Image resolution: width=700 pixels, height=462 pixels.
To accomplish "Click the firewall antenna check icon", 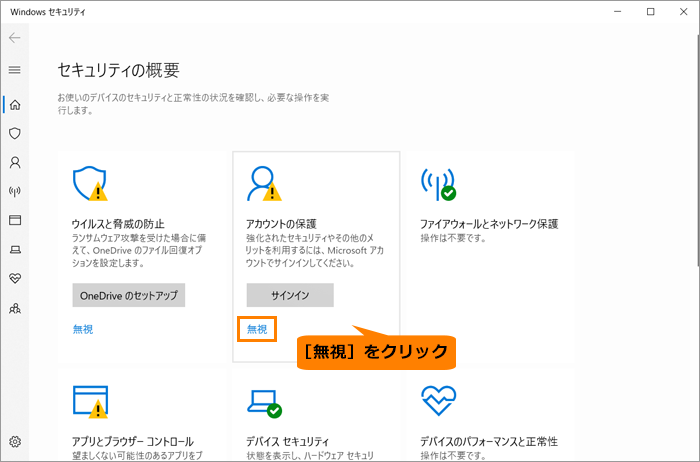I will pyautogui.click(x=438, y=184).
